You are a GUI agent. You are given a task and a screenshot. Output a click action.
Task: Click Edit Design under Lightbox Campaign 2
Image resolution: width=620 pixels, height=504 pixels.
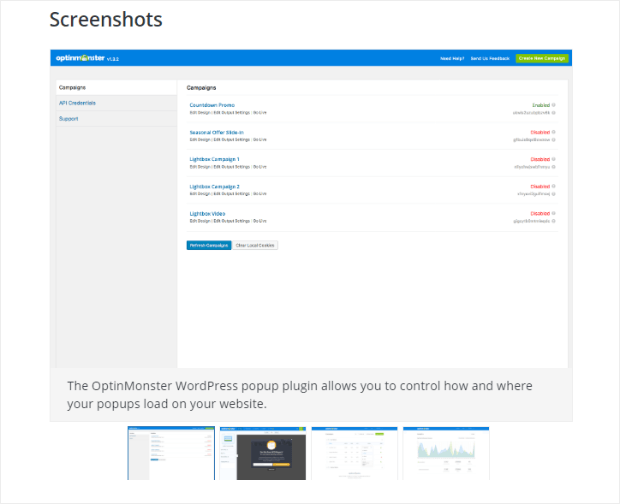coord(200,194)
